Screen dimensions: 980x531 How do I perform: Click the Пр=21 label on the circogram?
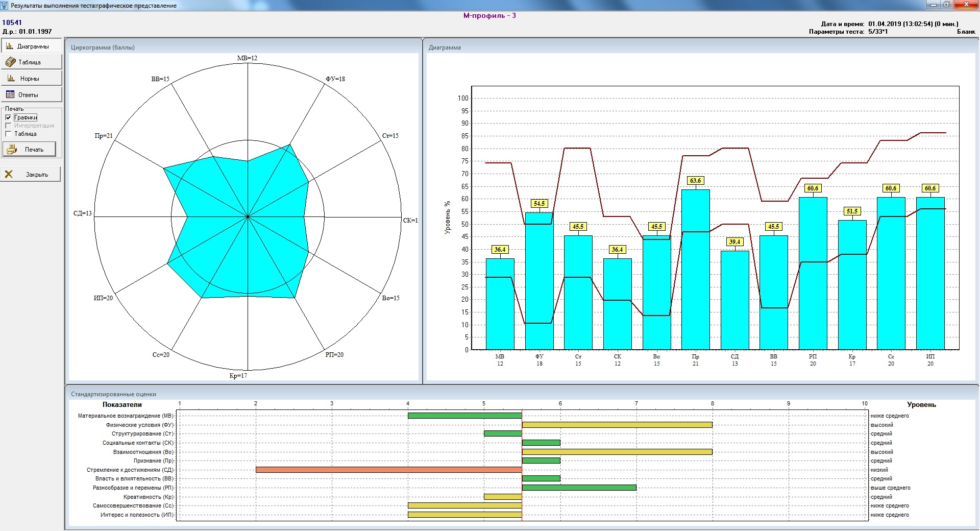coord(104,136)
